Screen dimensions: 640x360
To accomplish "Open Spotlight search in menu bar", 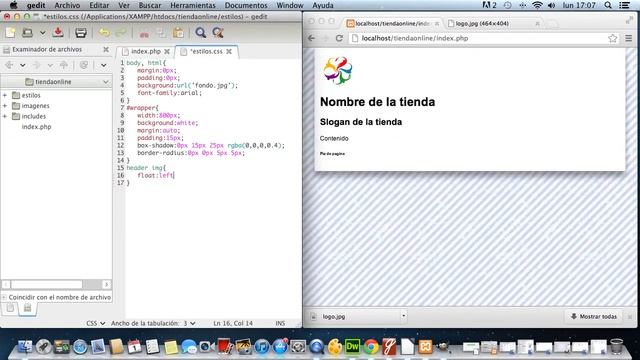I will point(608,5).
